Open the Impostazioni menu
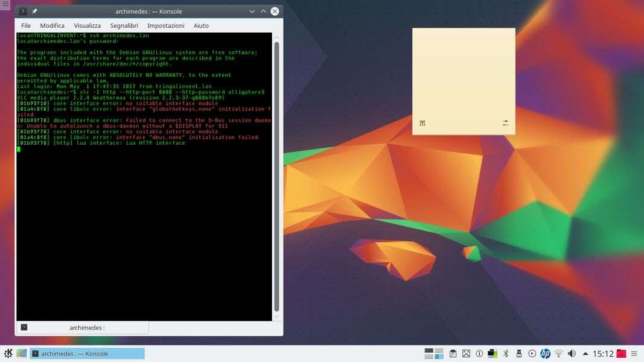This screenshot has height=362, width=644. click(165, 26)
